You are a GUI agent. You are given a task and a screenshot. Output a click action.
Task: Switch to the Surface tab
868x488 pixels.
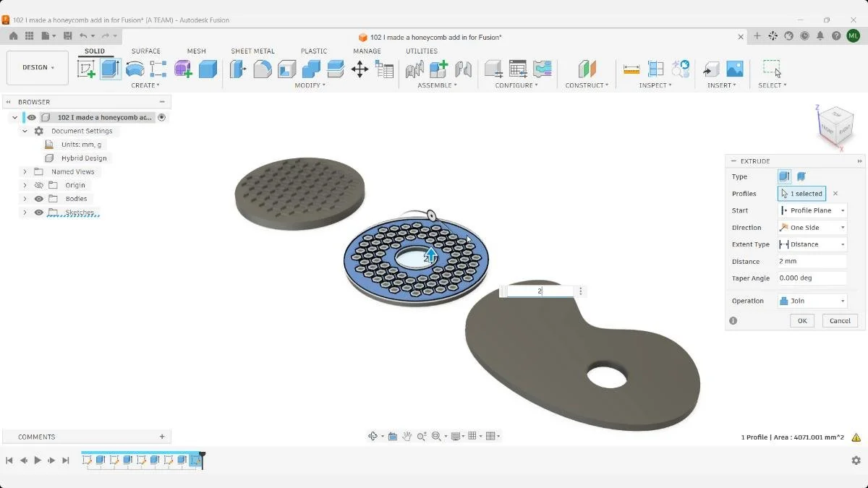click(x=146, y=51)
